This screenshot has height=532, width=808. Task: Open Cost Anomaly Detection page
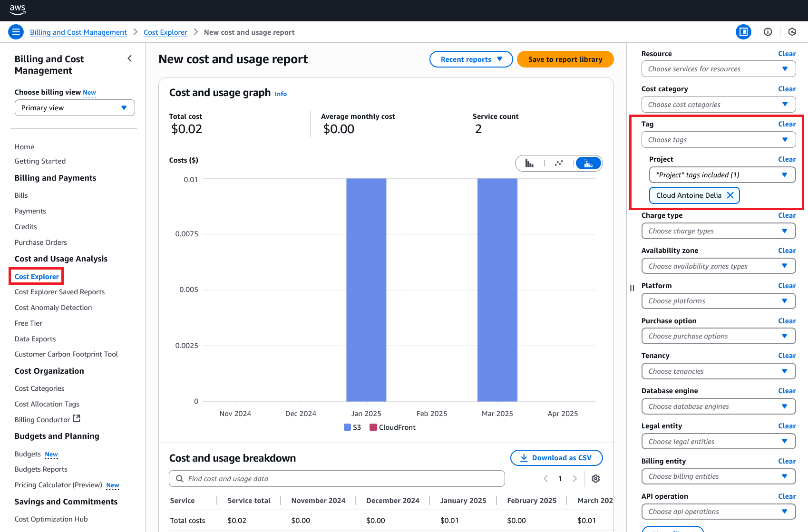click(53, 308)
